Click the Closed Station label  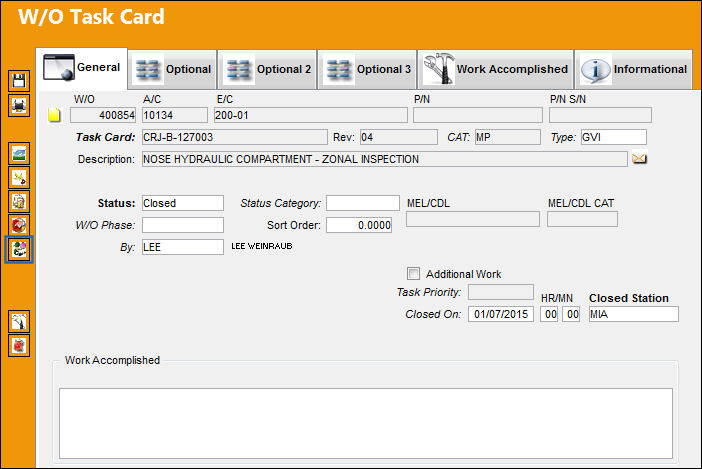629,298
